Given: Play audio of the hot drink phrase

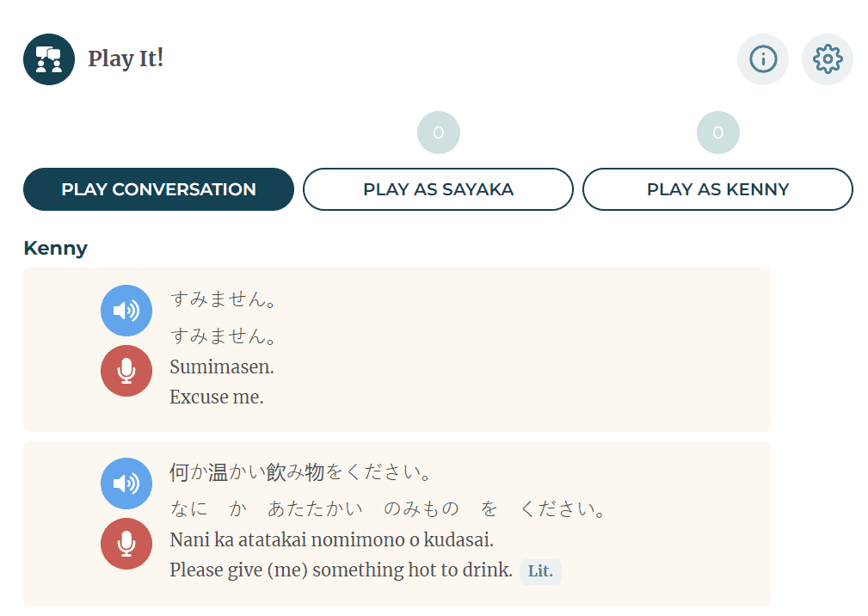Looking at the screenshot, I should (x=126, y=484).
